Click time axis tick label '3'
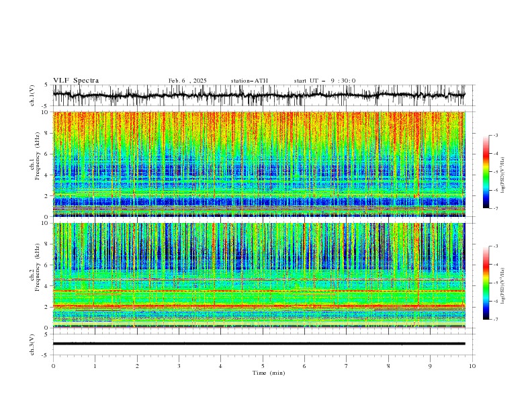This screenshot has height=411, width=532. tap(179, 366)
